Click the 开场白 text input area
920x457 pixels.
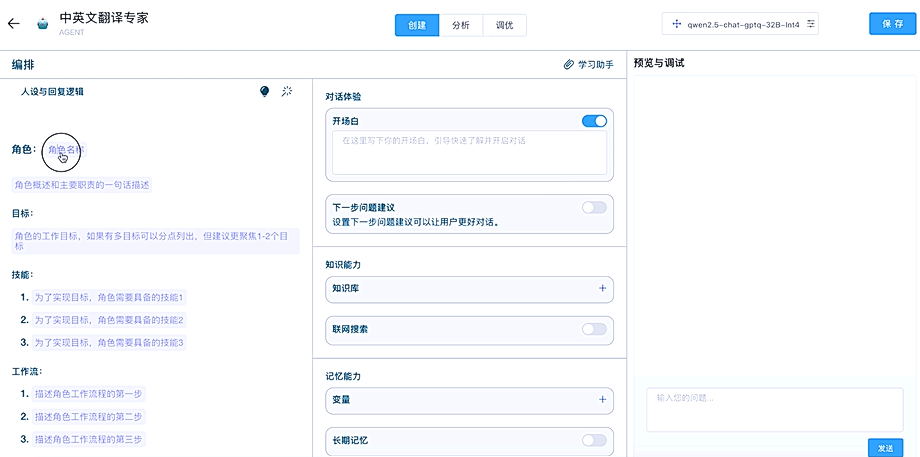469,152
